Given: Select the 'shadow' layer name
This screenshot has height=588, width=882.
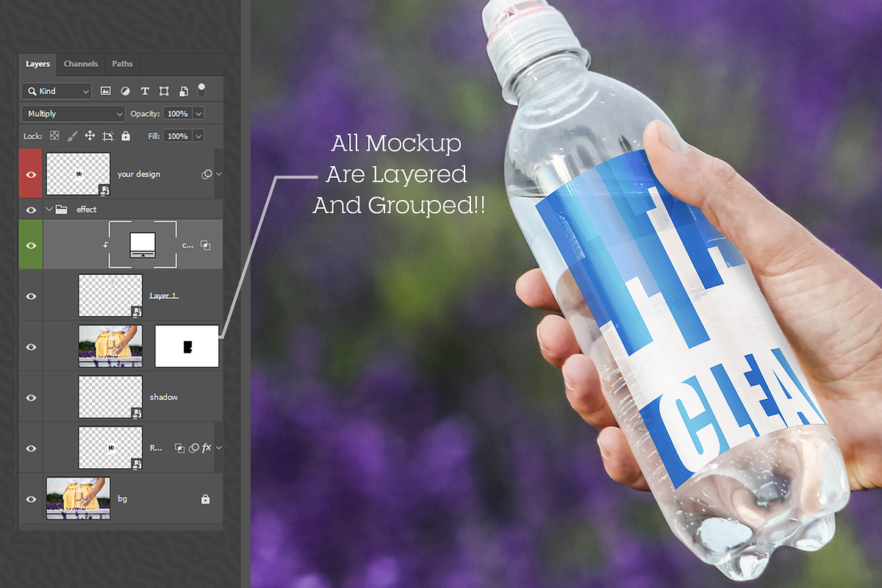Looking at the screenshot, I should click(164, 397).
